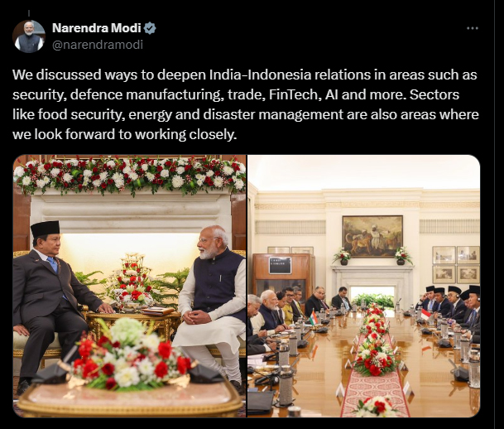Open the Narendra Modi display name
This screenshot has width=504, height=429.
97,28
